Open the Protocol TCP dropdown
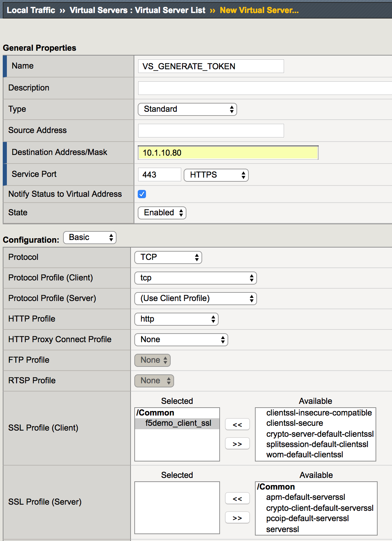The width and height of the screenshot is (392, 541). [x=168, y=257]
